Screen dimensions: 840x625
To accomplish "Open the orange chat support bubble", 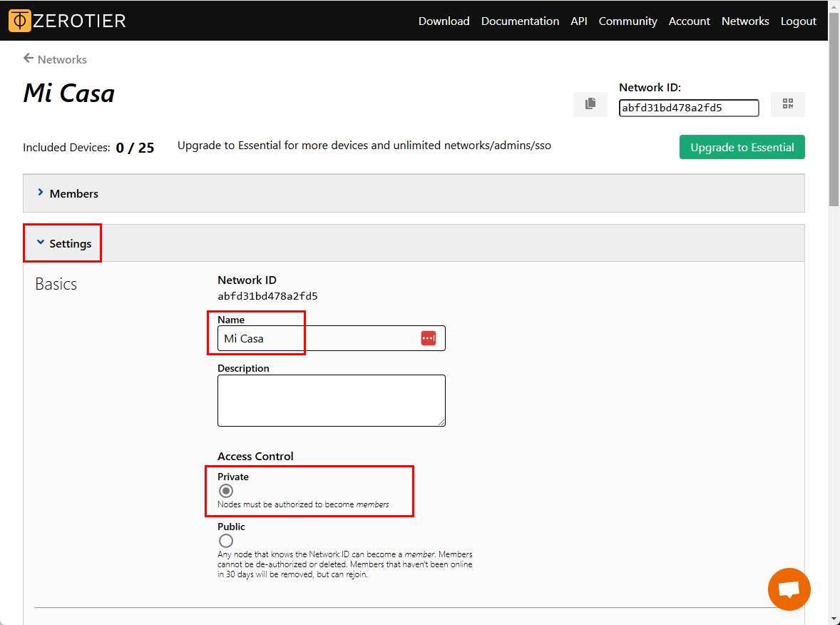I will (x=789, y=589).
